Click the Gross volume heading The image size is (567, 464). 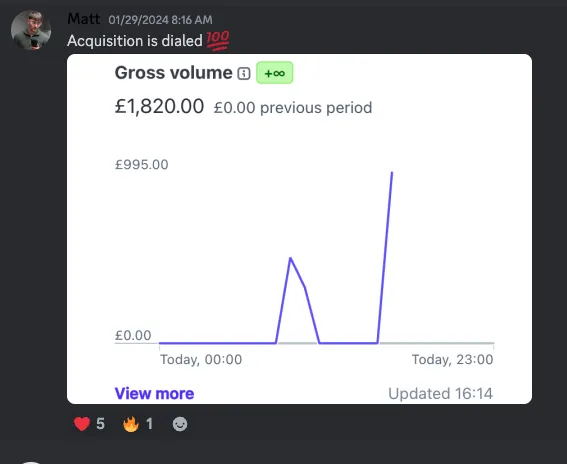coord(173,73)
